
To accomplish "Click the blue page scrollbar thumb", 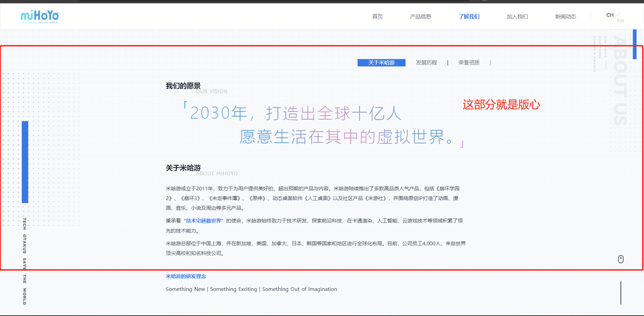I will 635,44.
